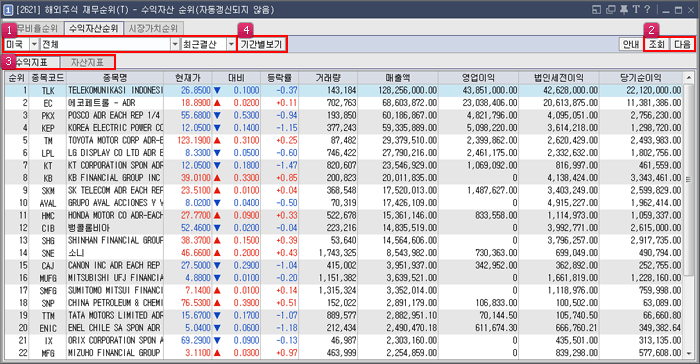Click the KB FINANCIAL GROUP INC name
Viewport: 700px width, 364px height.
coord(114,178)
